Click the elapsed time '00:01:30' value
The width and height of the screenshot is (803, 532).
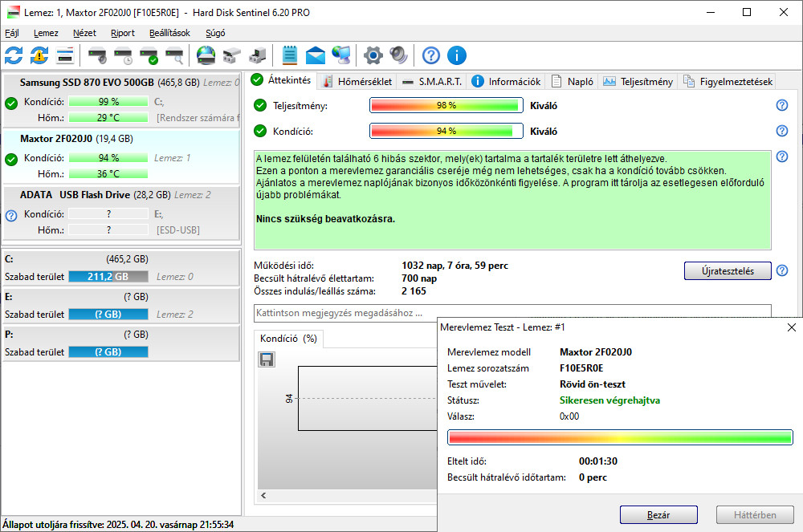click(597, 461)
